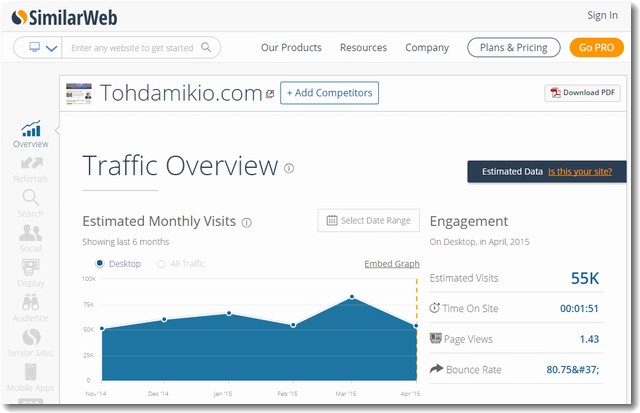This screenshot has height=413, width=640.
Task: Open the Sign In link
Action: coord(602,15)
